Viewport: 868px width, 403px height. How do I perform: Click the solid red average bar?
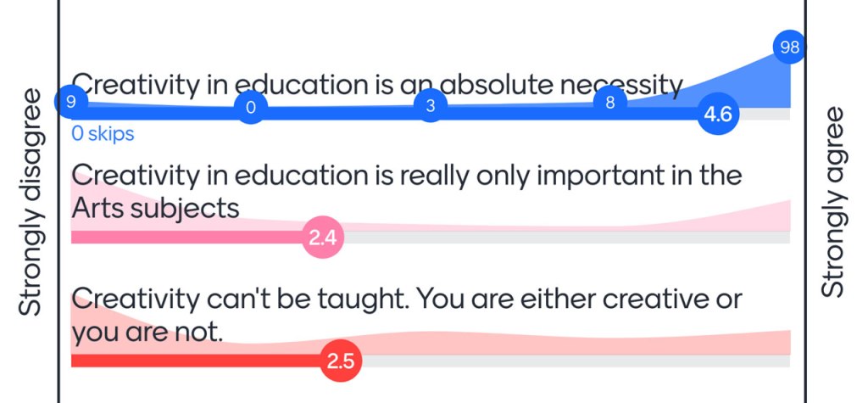coord(195,361)
